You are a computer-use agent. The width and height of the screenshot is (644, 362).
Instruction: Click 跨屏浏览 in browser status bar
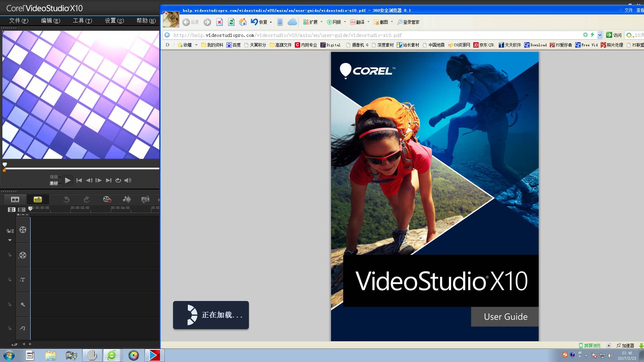(x=590, y=346)
